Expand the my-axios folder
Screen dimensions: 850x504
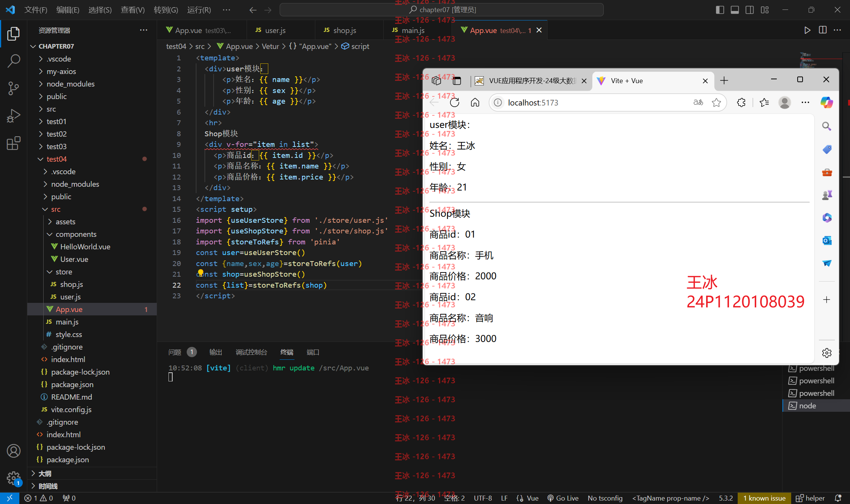[92, 71]
